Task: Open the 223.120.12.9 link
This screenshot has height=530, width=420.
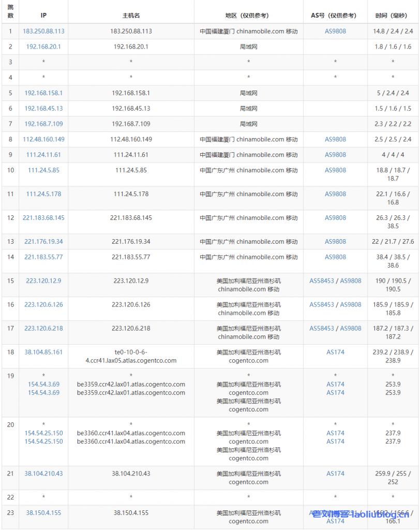Action: coord(43,281)
